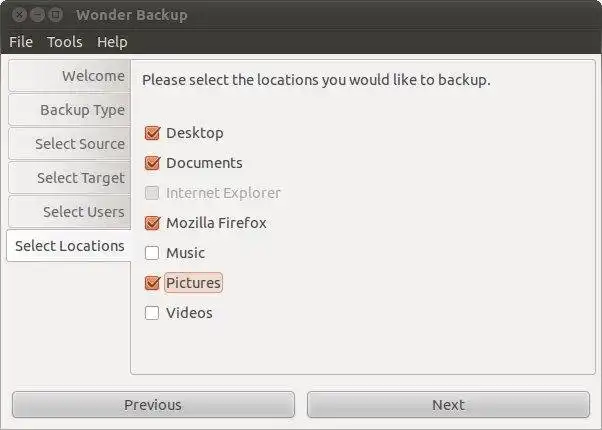Click the Select Locations tab
Image resolution: width=602 pixels, height=430 pixels.
(69, 246)
